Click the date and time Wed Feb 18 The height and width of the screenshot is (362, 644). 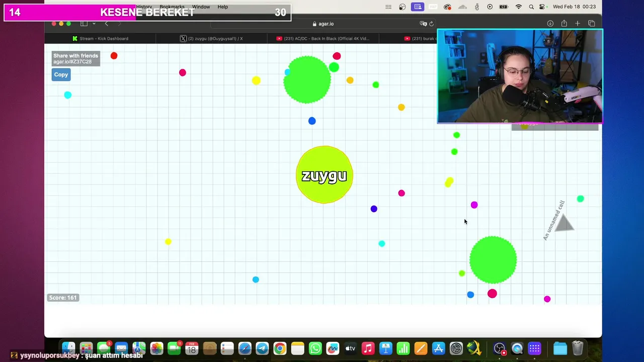point(574,7)
